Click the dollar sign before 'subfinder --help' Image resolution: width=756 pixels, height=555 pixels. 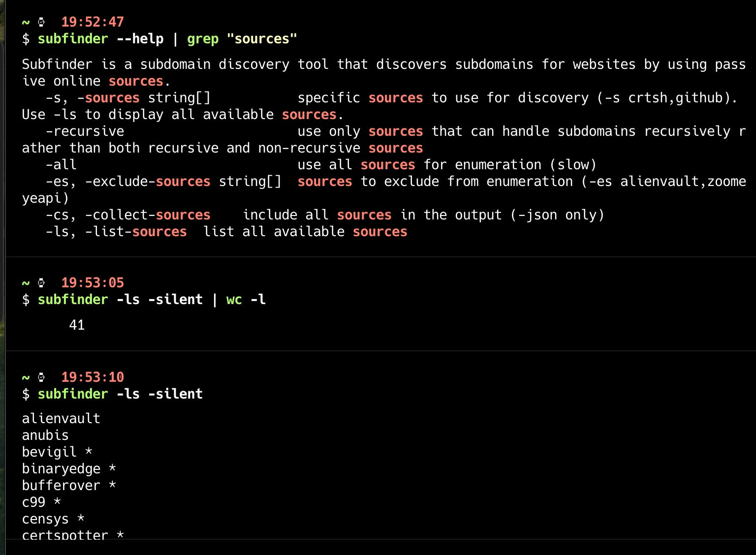click(x=26, y=39)
